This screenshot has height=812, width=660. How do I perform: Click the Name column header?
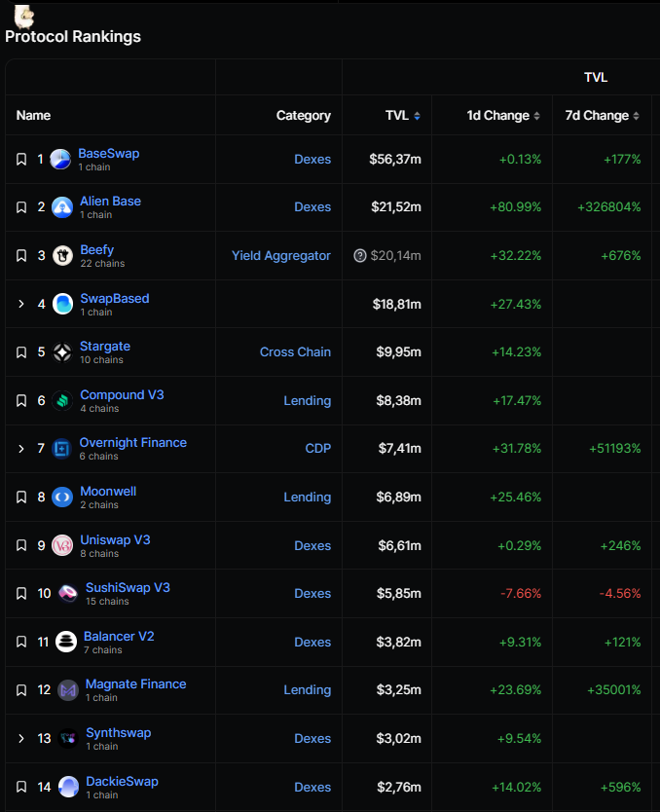point(33,116)
